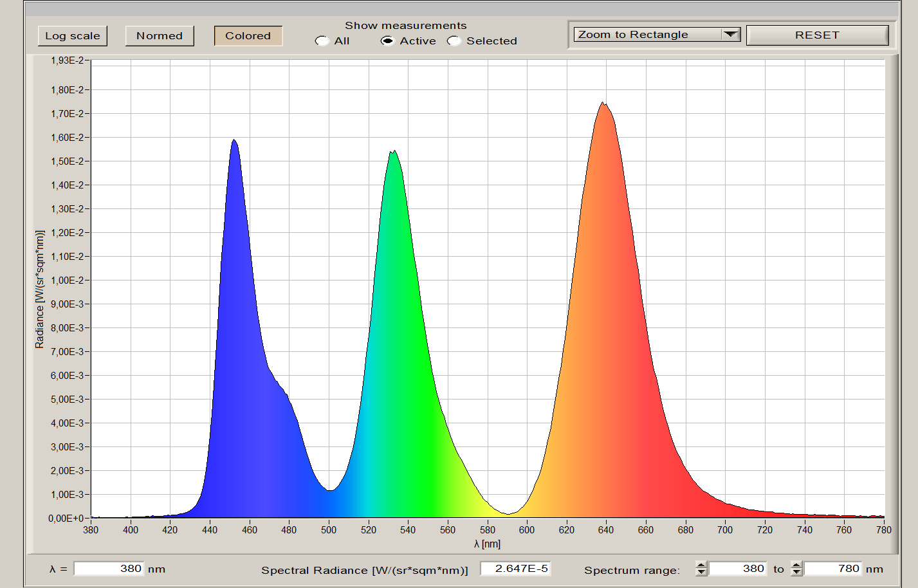Click the Spectrum range: label

pyautogui.click(x=632, y=570)
